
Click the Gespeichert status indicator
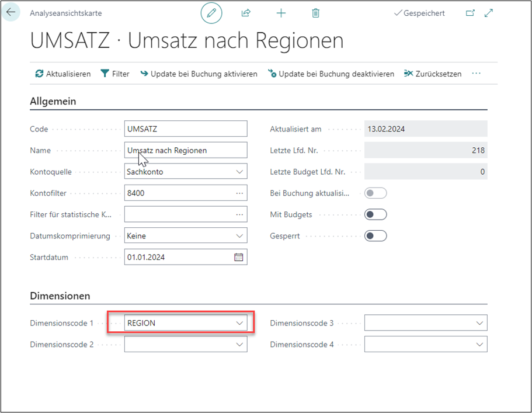(419, 13)
